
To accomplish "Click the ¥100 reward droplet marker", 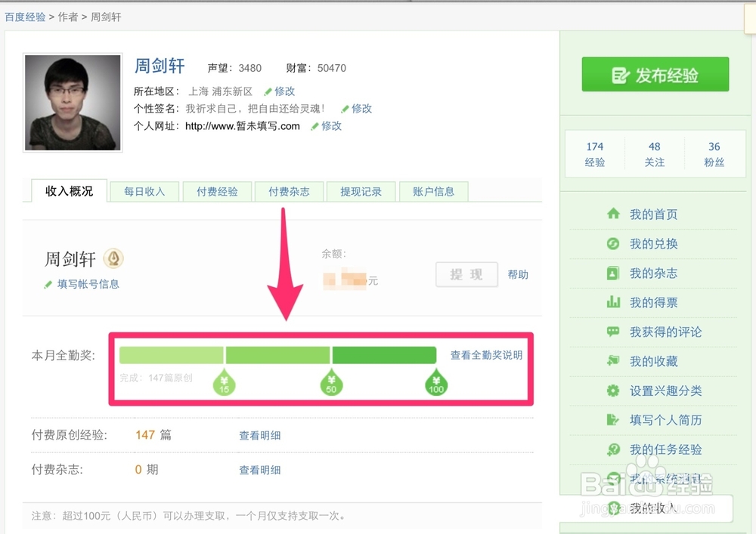I will coord(435,383).
